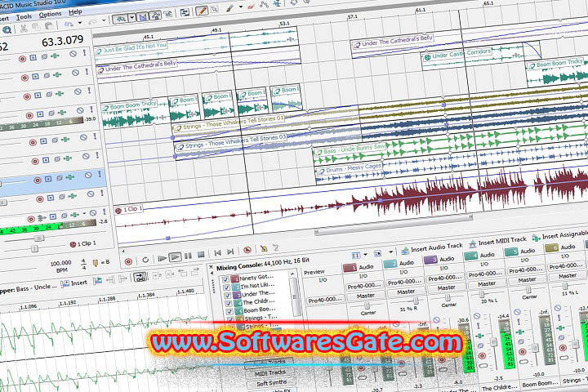Open channel 2 Master output selector
Image resolution: width=588 pixels, height=392 pixels.
pyautogui.click(x=406, y=292)
